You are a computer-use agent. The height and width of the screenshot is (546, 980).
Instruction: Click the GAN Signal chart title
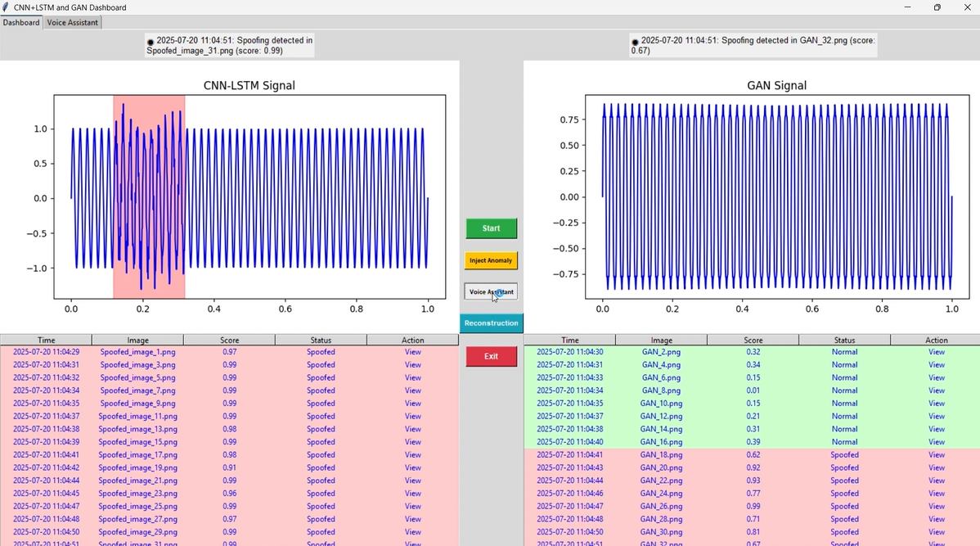(x=777, y=86)
